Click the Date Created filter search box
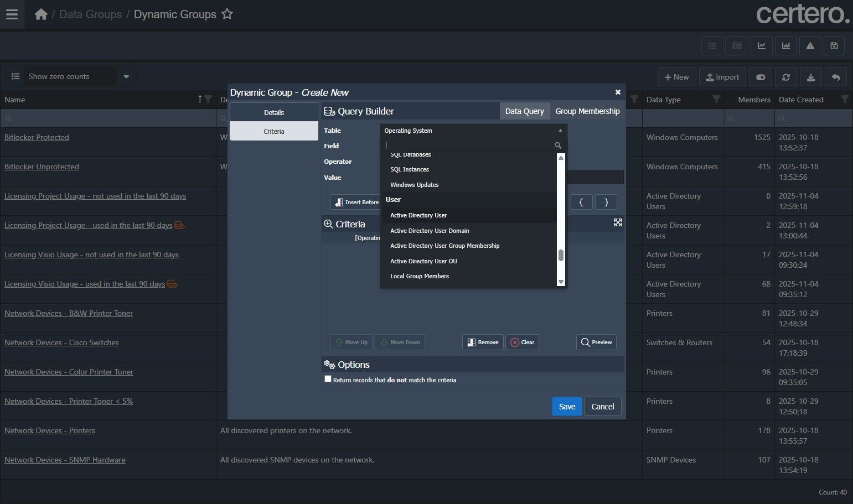Image resolution: width=853 pixels, height=504 pixels. click(x=813, y=118)
